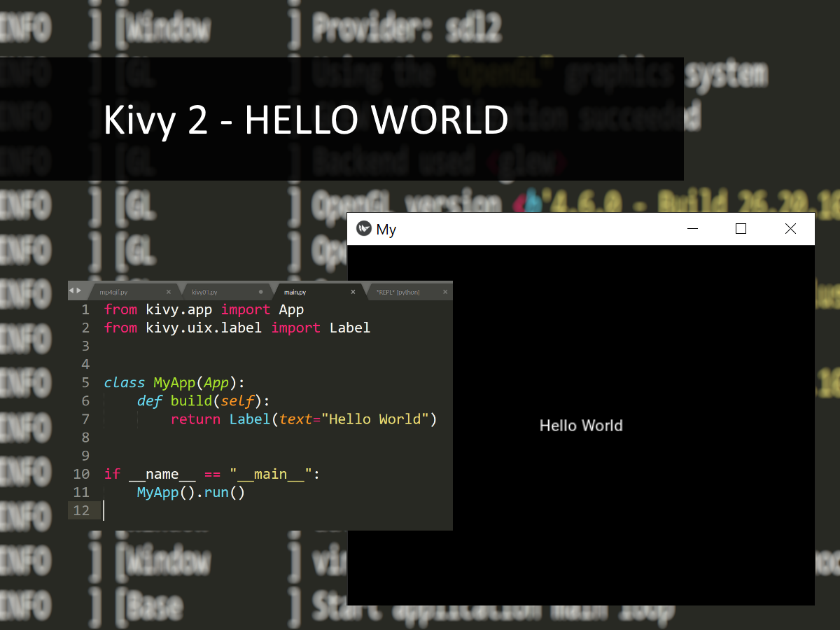The width and height of the screenshot is (840, 630).
Task: Click line number 10 in the gutter
Action: pyautogui.click(x=81, y=474)
